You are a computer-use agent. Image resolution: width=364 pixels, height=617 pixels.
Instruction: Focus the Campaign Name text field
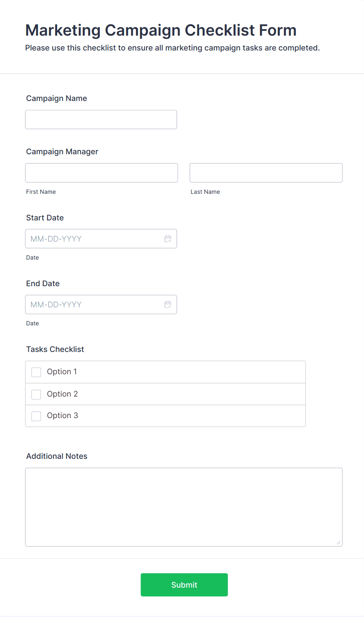(x=101, y=119)
